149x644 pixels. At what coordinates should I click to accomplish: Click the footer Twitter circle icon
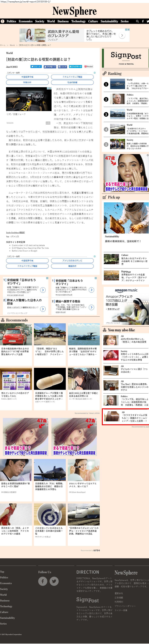pyautogui.click(x=54, y=581)
